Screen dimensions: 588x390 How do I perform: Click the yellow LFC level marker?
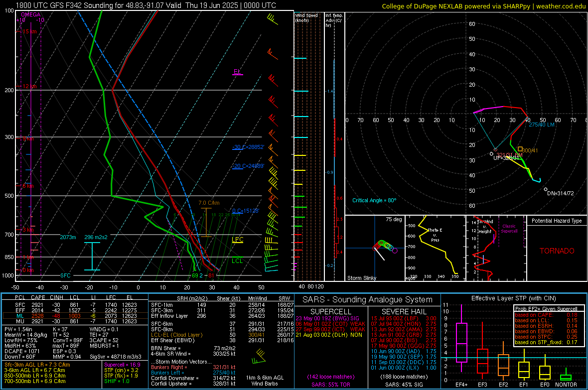tap(237, 240)
